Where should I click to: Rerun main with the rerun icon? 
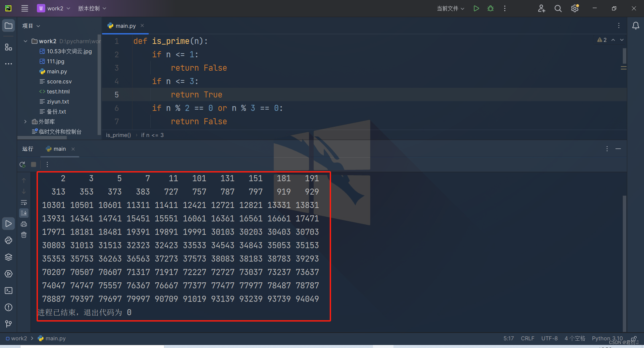(x=22, y=164)
